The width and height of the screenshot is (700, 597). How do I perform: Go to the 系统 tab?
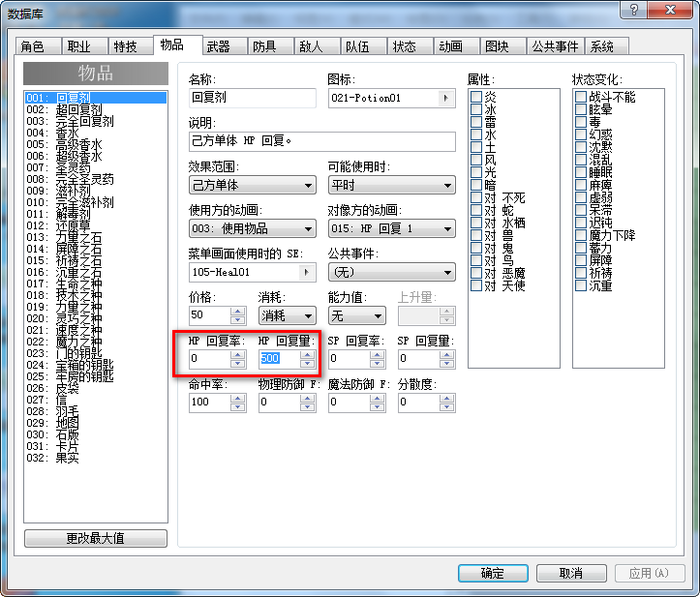pyautogui.click(x=607, y=46)
